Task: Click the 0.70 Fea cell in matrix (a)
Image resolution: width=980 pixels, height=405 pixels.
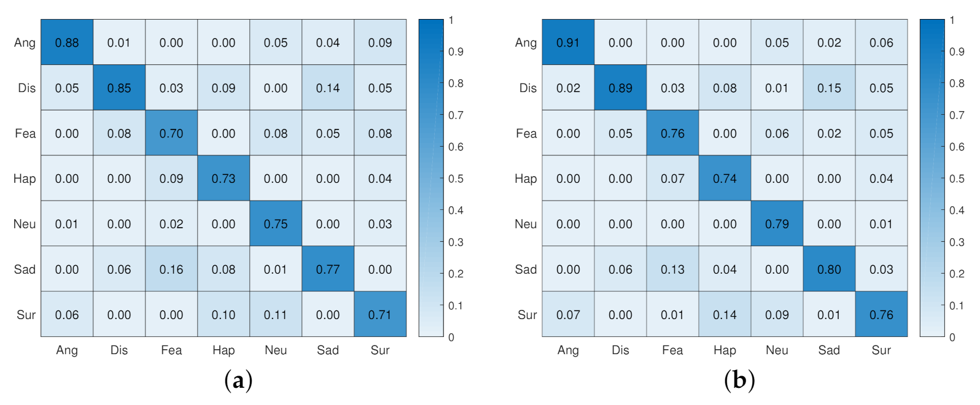Action: [x=171, y=133]
